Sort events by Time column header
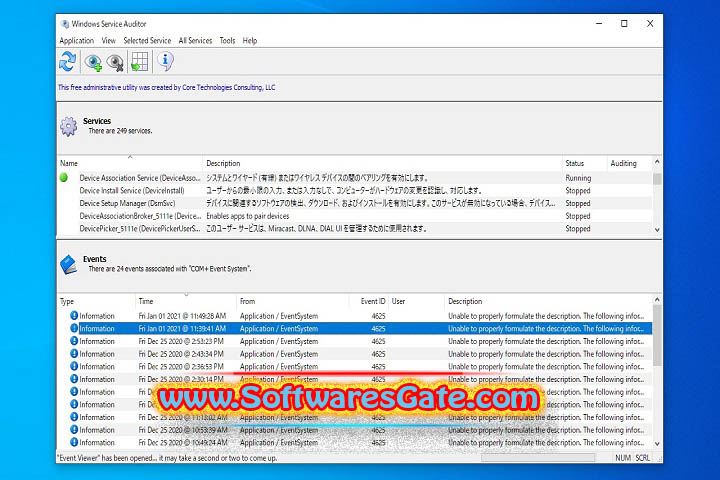This screenshot has width=720, height=480. click(186, 302)
